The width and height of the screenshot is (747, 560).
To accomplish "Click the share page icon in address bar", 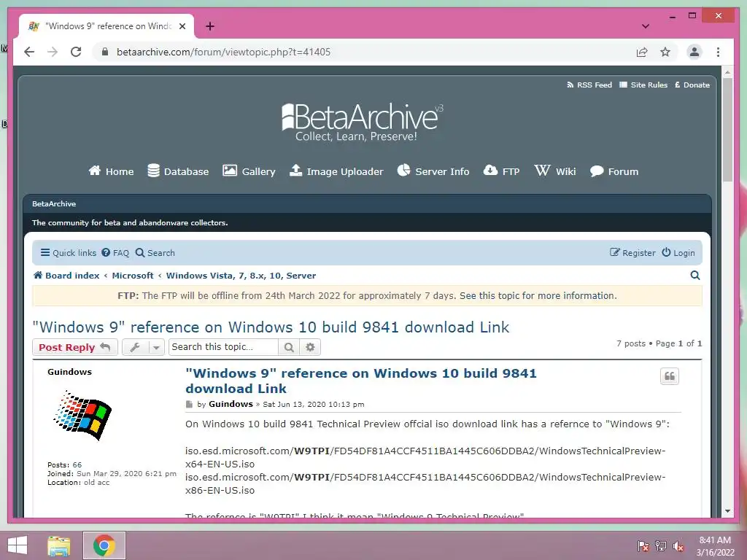I will tap(642, 52).
